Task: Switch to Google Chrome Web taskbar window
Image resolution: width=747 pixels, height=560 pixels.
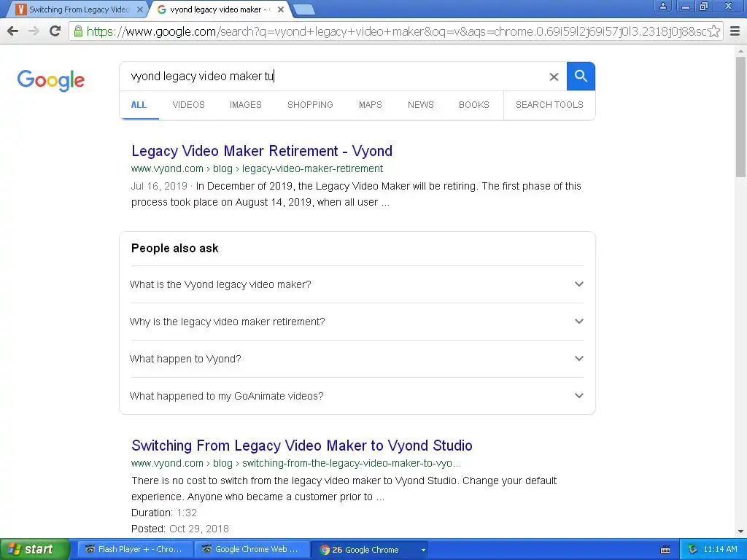Action: (x=252, y=549)
